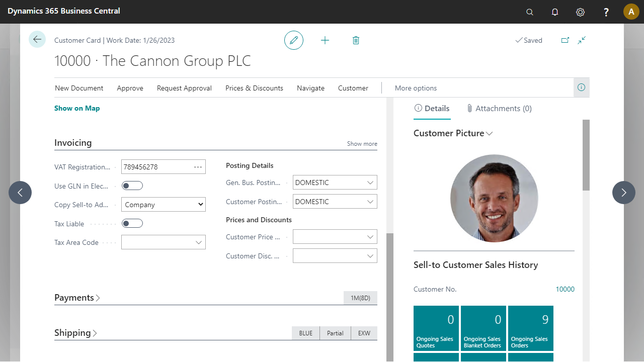Go to previous record arrow
Screen dimensions: 644x362
(20, 193)
